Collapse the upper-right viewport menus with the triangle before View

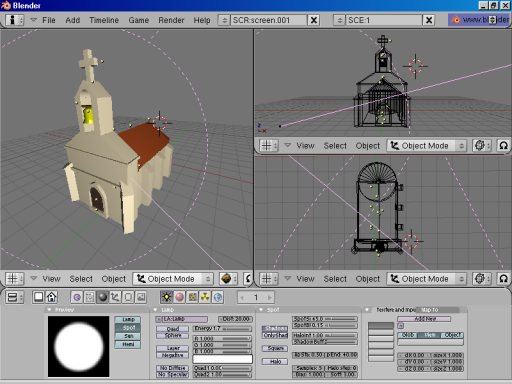[287, 145]
